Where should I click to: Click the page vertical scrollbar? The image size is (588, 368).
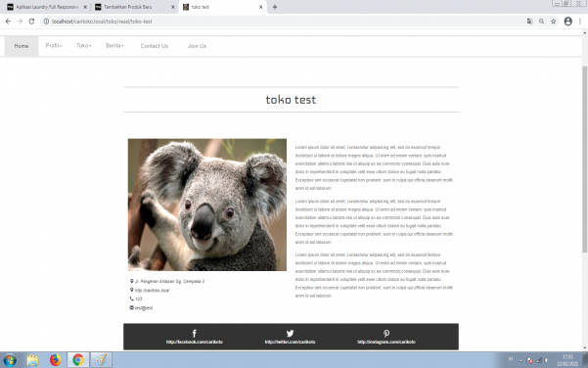pyautogui.click(x=584, y=160)
